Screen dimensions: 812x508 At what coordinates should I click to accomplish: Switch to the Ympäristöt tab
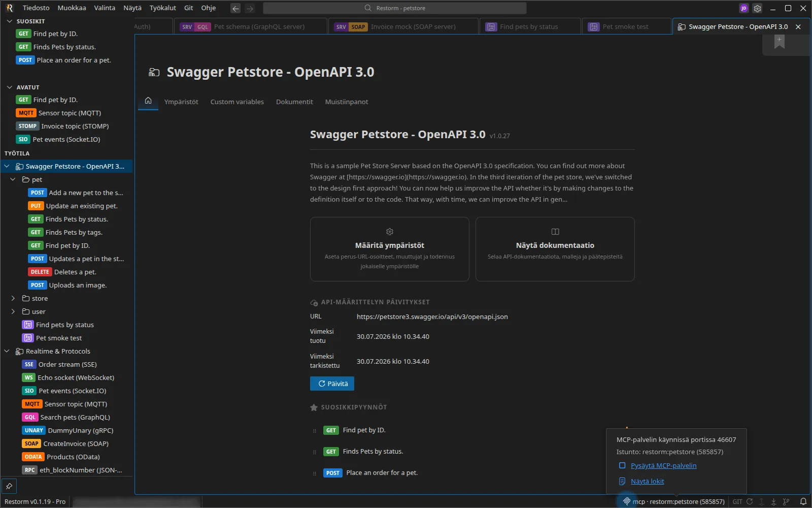(181, 102)
